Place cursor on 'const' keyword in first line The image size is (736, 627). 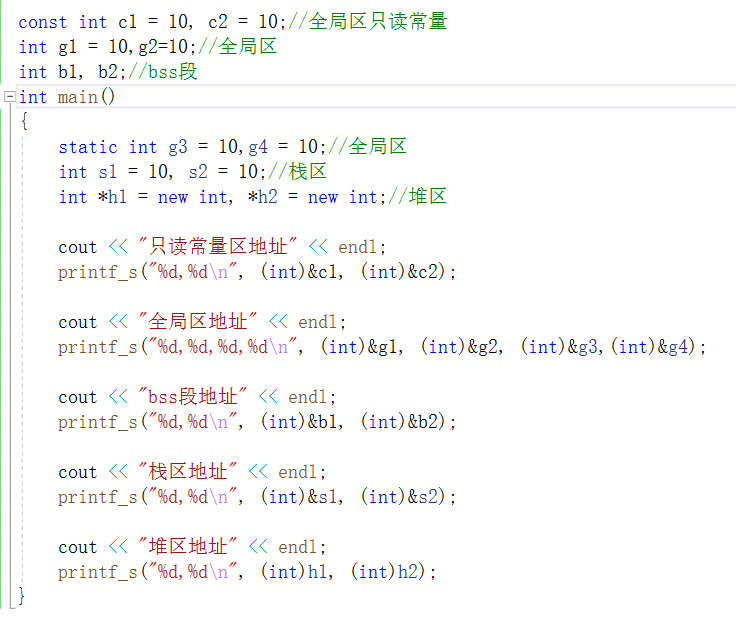42,22
